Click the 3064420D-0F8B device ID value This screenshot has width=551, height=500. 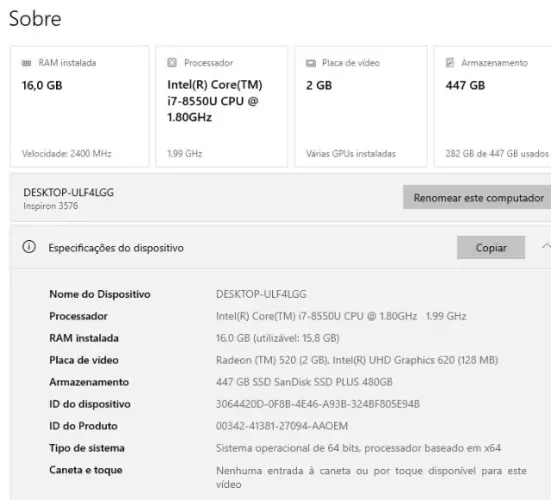tap(318, 404)
